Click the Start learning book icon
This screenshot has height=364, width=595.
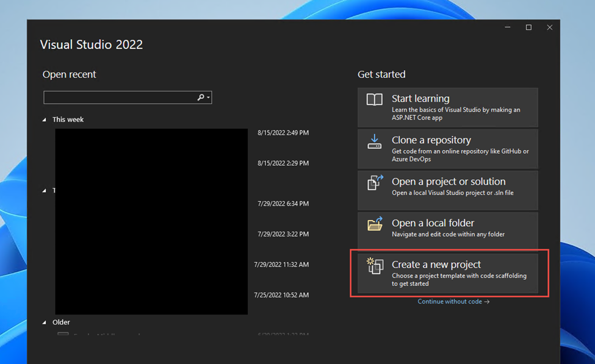374,100
